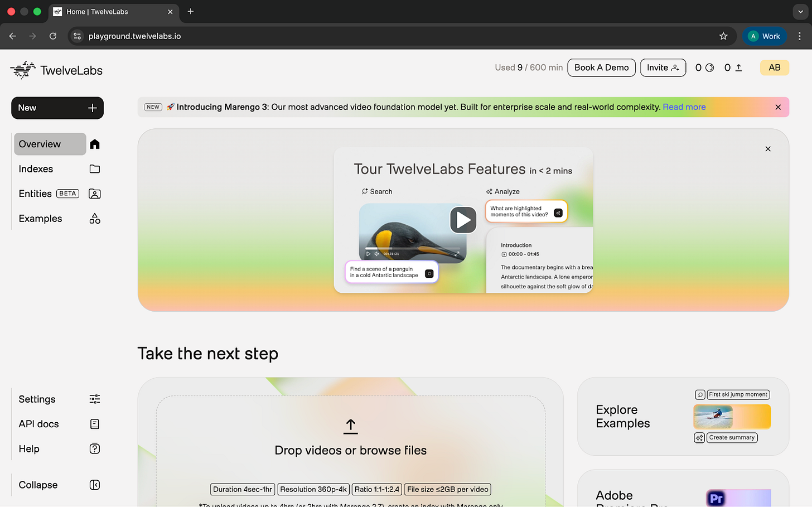
Task: Close the feature tour card
Action: [768, 149]
